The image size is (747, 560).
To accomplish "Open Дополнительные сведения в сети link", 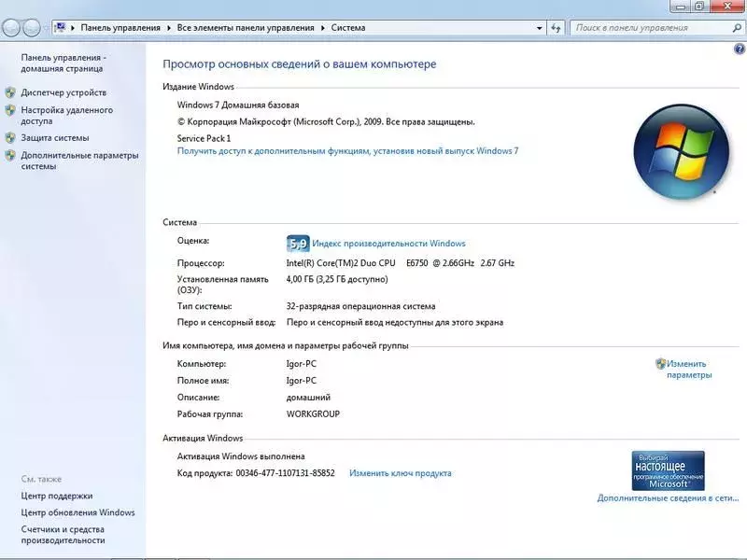I will 668,498.
